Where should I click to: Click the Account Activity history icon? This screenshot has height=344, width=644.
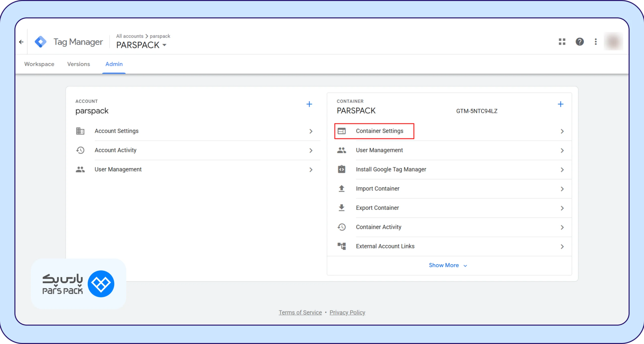pyautogui.click(x=80, y=150)
